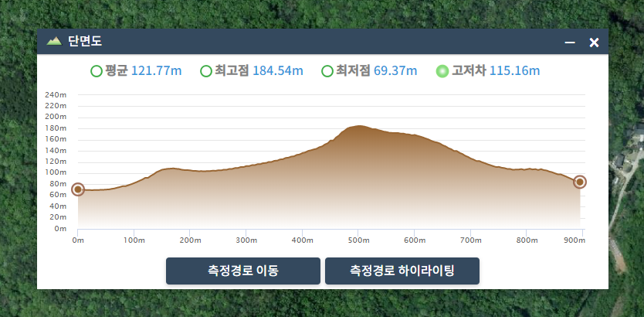The width and height of the screenshot is (644, 317).
Task: Select the 평균 radio button
Action: [x=96, y=71]
